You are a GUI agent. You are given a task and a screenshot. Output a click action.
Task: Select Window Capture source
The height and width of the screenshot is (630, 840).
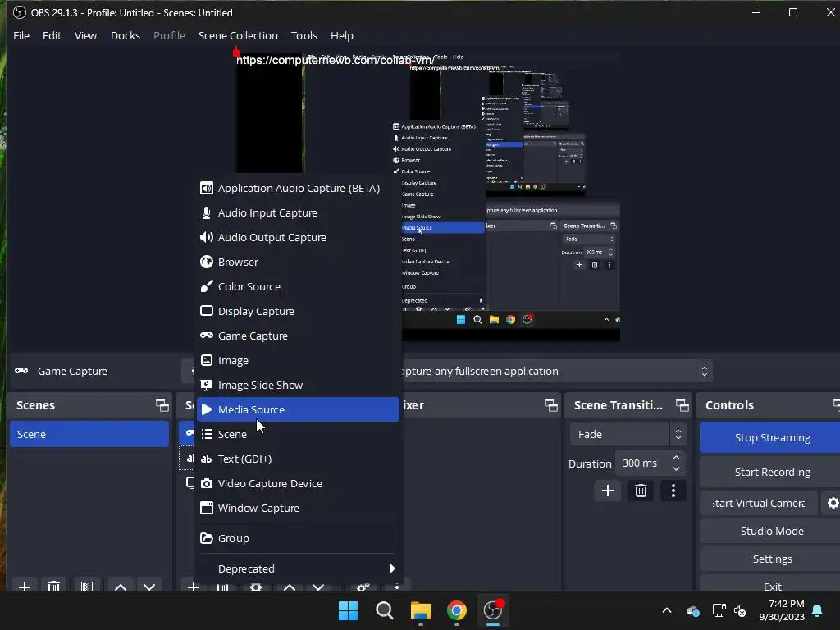pos(298,508)
